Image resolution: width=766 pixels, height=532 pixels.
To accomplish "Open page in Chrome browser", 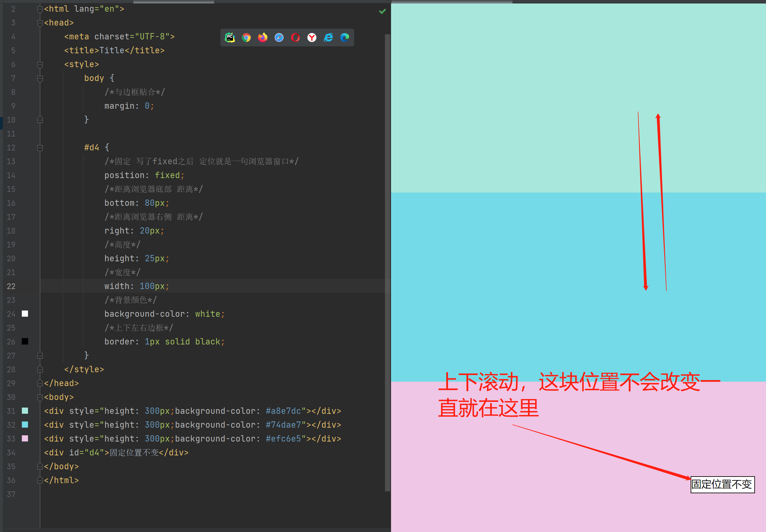I will (x=246, y=37).
